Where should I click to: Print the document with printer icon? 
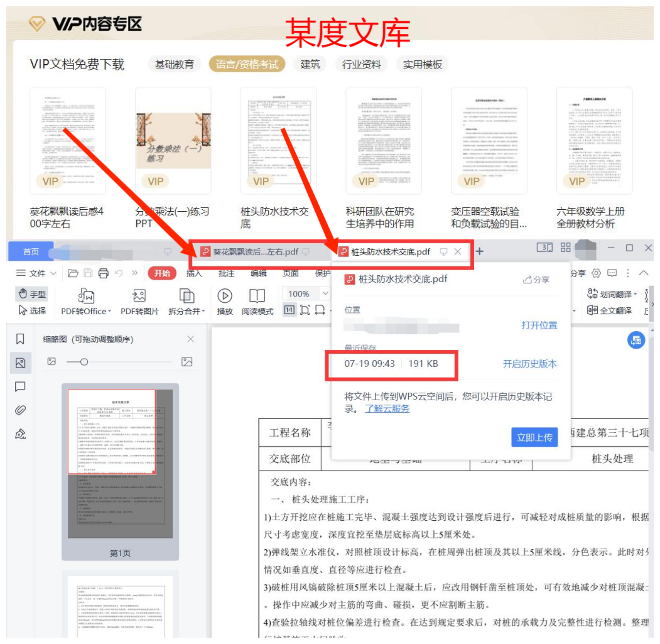click(103, 273)
